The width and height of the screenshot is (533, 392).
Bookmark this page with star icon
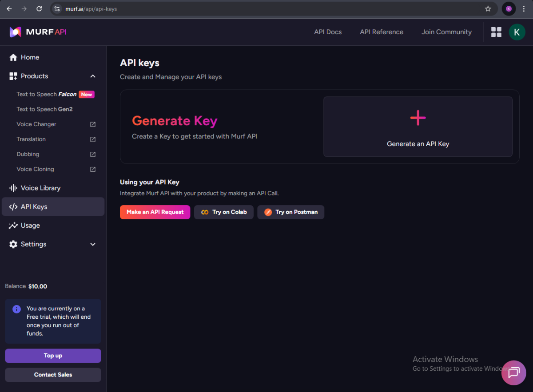tap(488, 9)
